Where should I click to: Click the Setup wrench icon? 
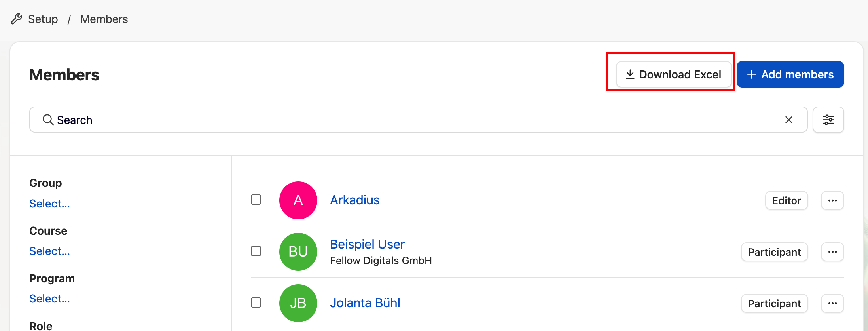click(x=16, y=19)
